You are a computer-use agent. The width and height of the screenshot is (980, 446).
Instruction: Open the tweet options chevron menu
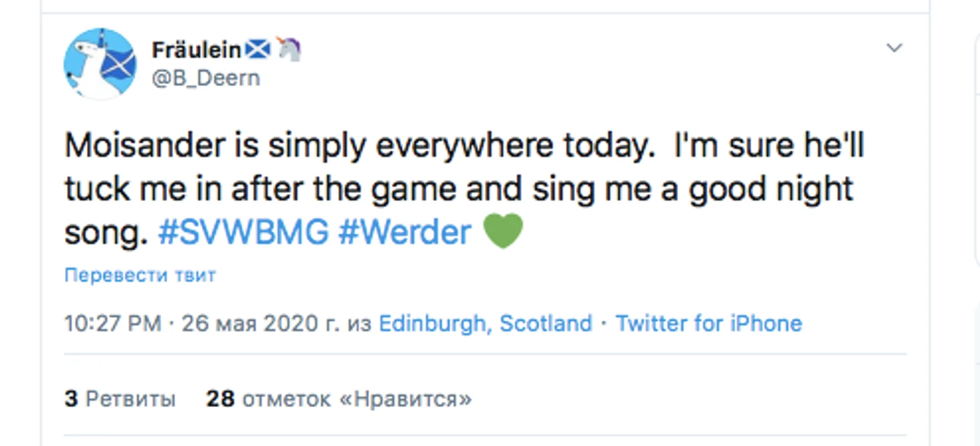point(894,48)
